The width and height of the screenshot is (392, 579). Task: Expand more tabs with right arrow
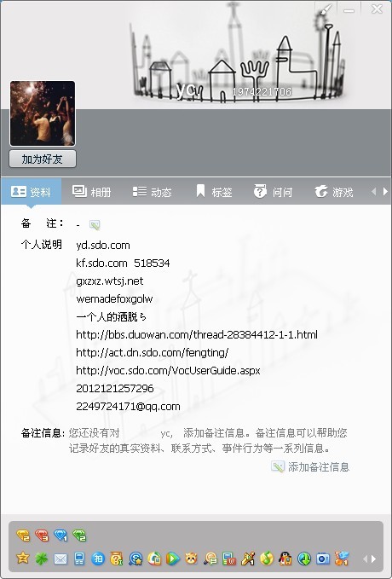pos(385,191)
